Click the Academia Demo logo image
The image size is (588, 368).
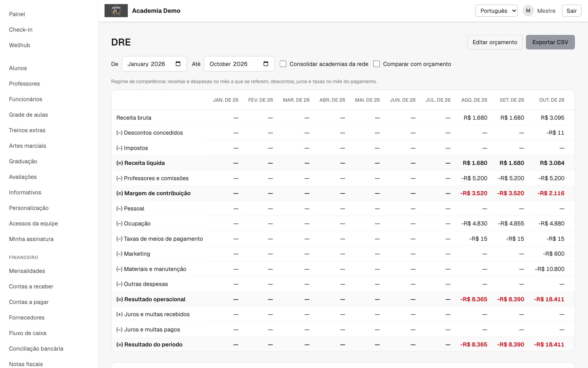(116, 11)
